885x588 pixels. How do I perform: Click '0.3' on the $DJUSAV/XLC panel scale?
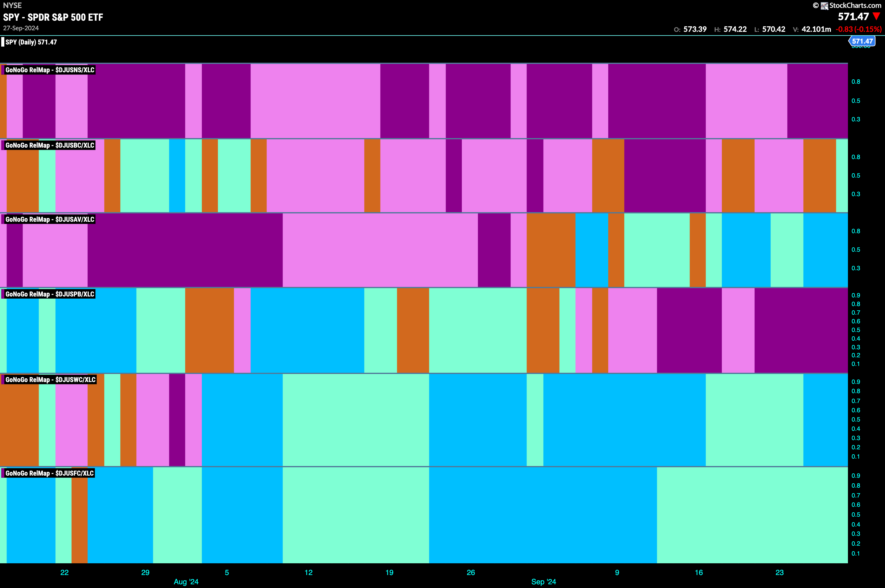pyautogui.click(x=856, y=268)
